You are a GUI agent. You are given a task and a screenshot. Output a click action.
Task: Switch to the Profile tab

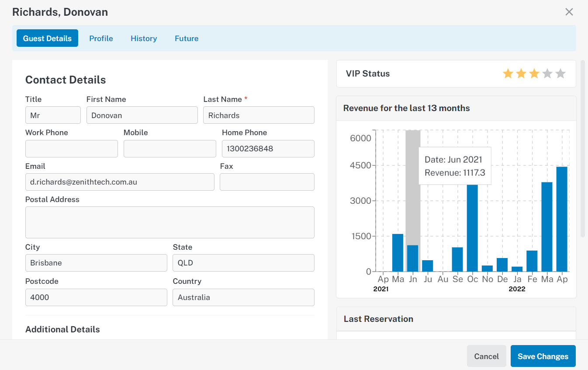pos(101,38)
